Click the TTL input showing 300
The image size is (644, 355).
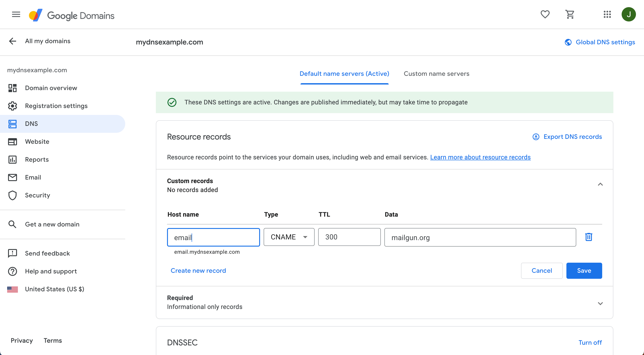pos(349,237)
